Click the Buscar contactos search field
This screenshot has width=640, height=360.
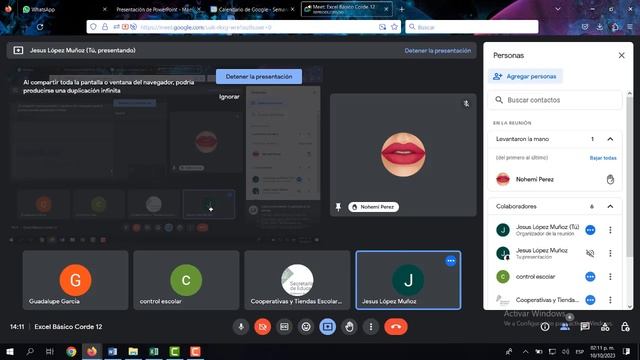[554, 100]
